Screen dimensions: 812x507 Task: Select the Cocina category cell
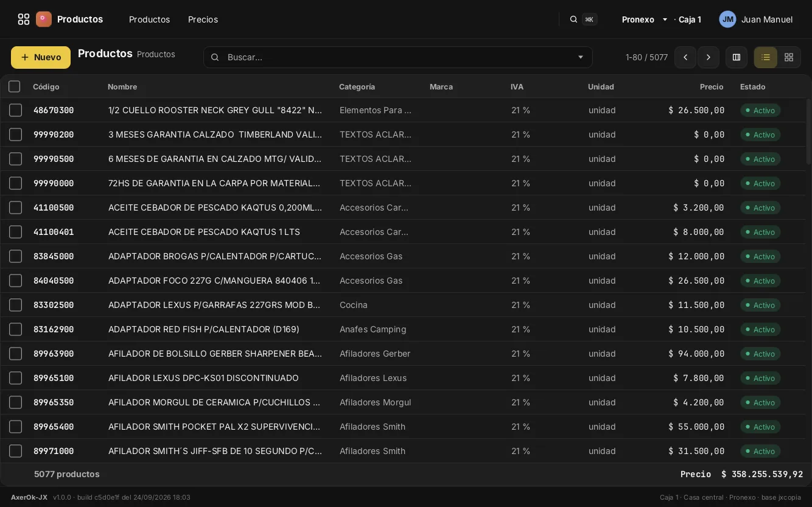click(354, 305)
